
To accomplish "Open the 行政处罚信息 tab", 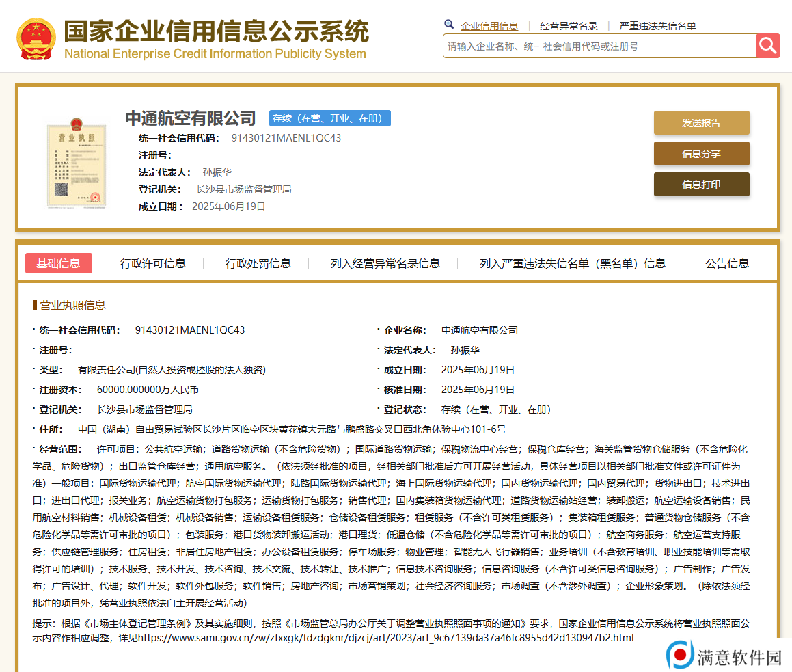I will coord(258,263).
